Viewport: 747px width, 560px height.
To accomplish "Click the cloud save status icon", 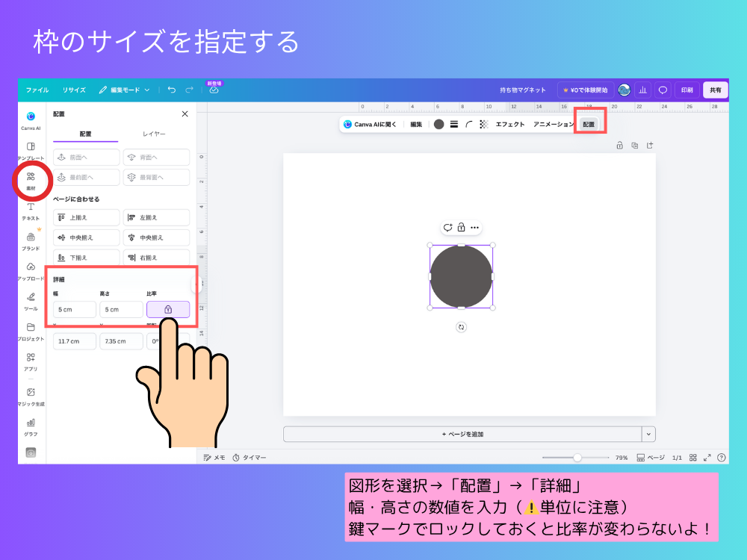I will click(x=214, y=90).
